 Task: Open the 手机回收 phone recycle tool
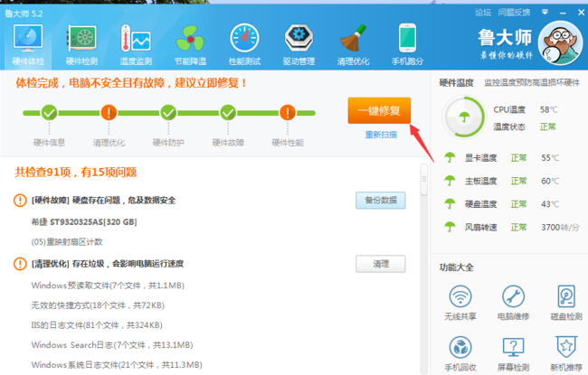pos(461,354)
